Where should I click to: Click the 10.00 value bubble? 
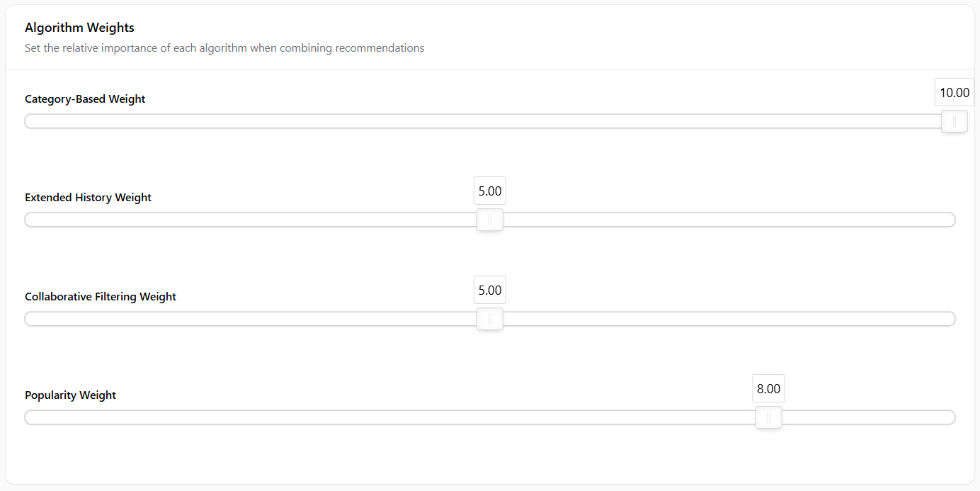pyautogui.click(x=954, y=92)
